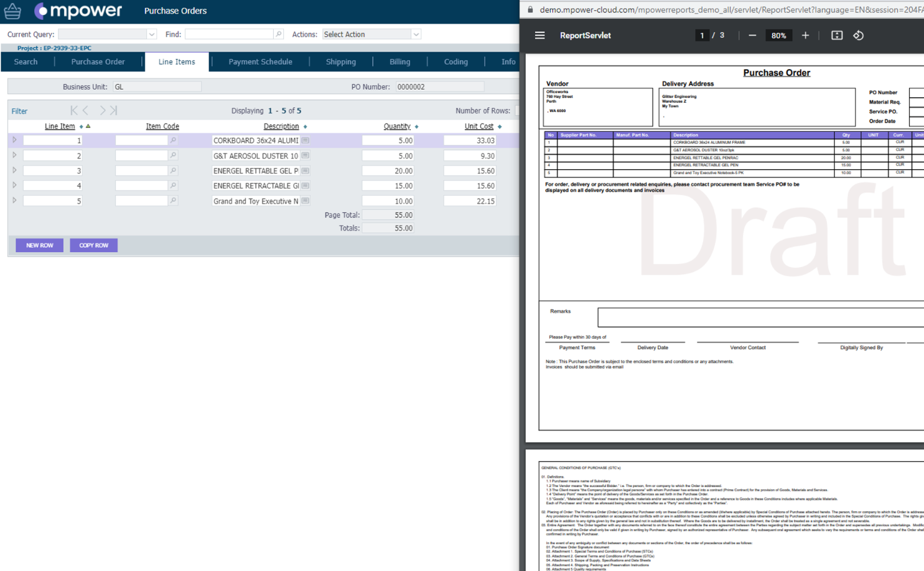The height and width of the screenshot is (571, 924).
Task: Open description details for G&T AEROSOL DUSTER
Action: click(x=306, y=156)
